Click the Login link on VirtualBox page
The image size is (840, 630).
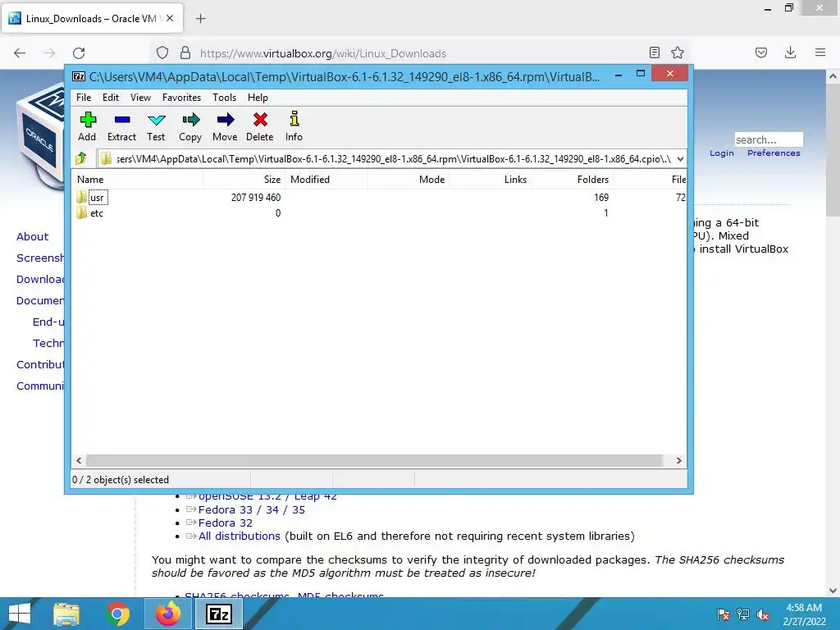[722, 153]
